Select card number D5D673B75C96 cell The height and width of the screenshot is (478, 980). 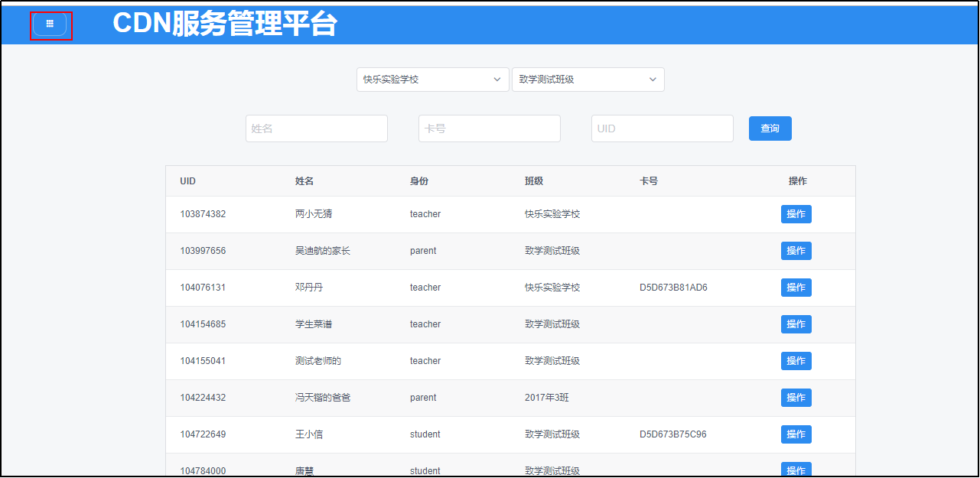pyautogui.click(x=672, y=434)
